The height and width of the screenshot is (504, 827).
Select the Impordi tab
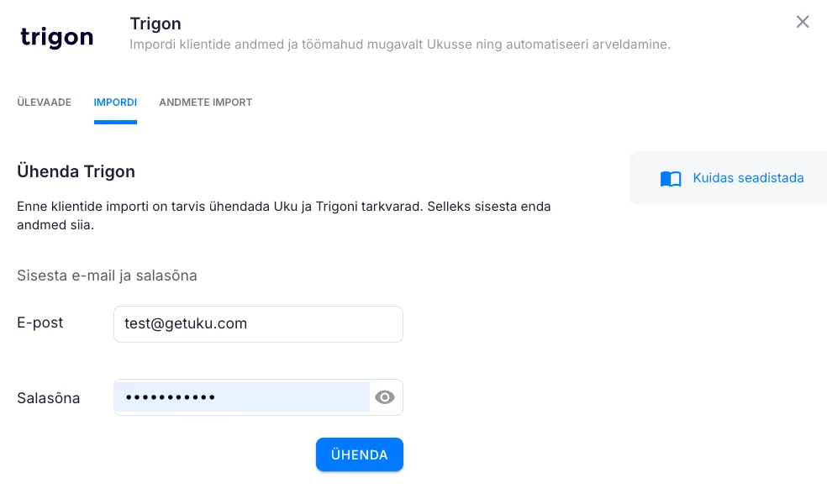point(115,102)
